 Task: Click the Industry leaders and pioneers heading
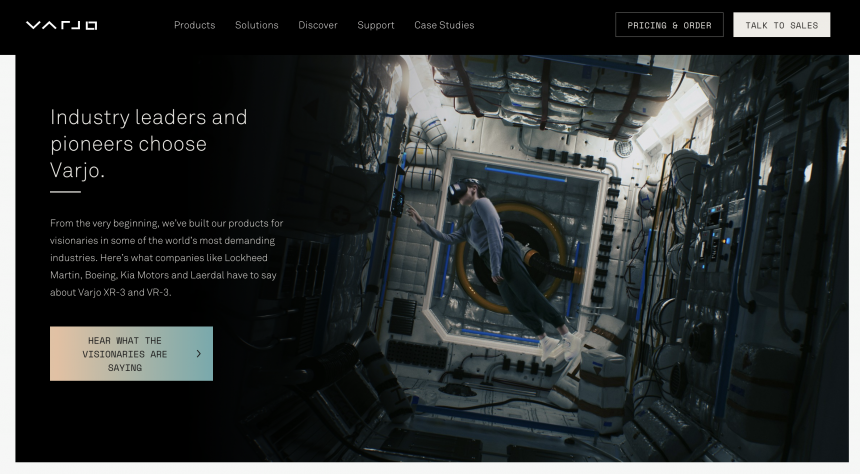149,143
